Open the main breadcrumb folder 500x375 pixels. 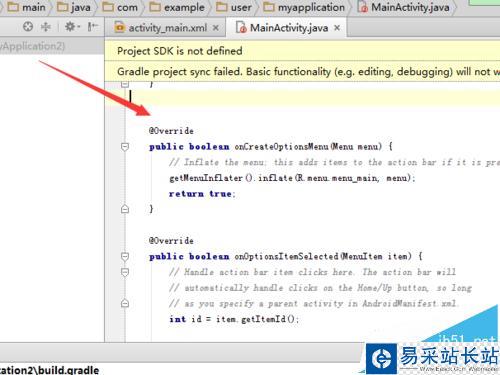(27, 7)
